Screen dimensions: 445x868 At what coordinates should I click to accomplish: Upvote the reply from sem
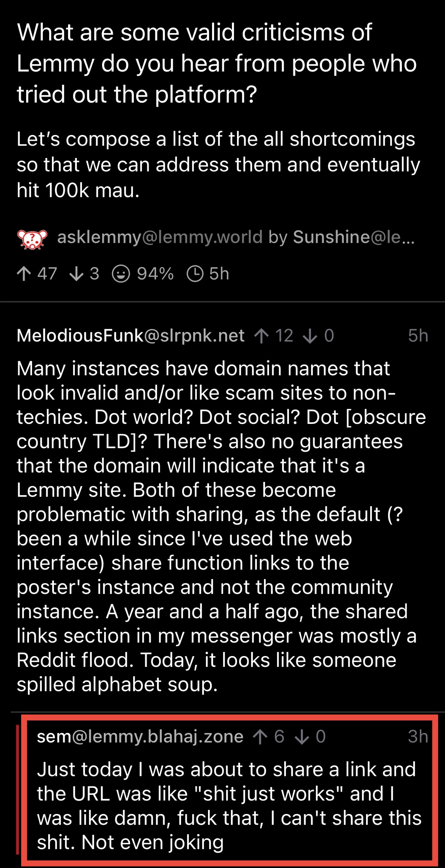(260, 737)
